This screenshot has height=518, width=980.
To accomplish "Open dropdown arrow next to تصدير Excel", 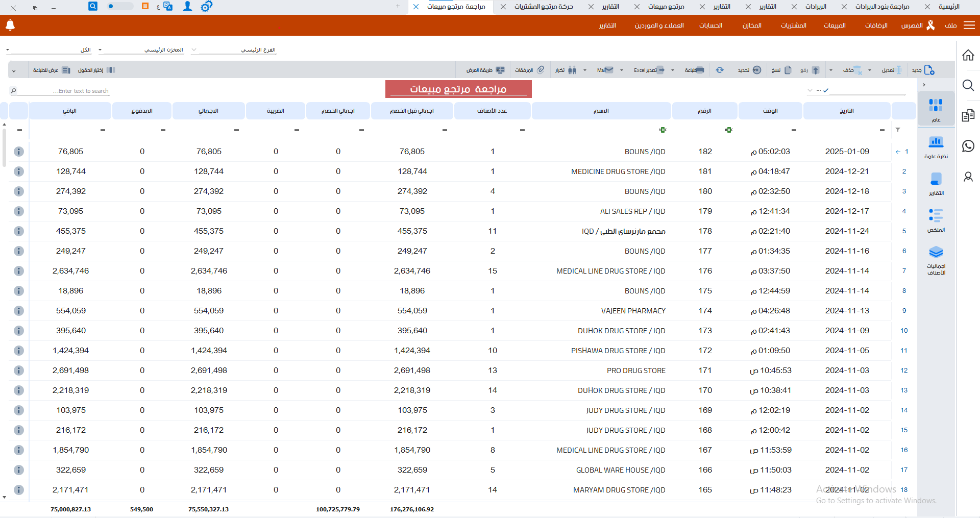I will 673,70.
